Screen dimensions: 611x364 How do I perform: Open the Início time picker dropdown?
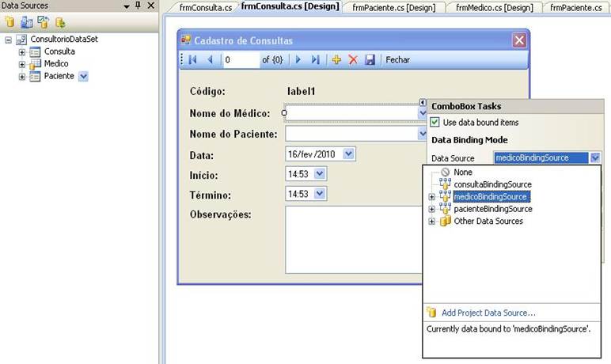click(320, 174)
